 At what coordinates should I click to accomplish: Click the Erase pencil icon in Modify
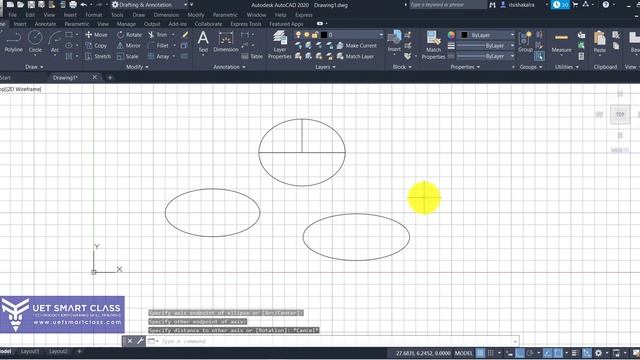tap(185, 35)
